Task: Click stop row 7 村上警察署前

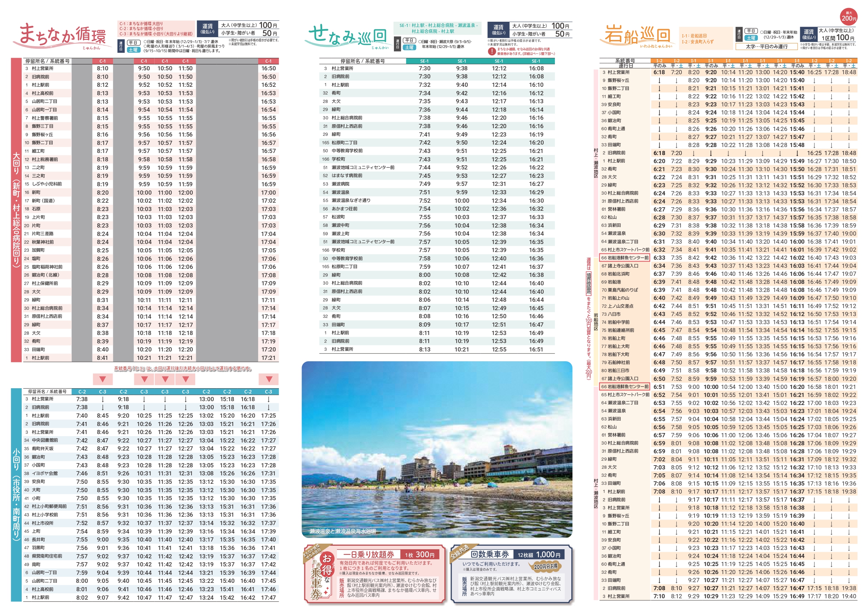Action: coord(151,118)
